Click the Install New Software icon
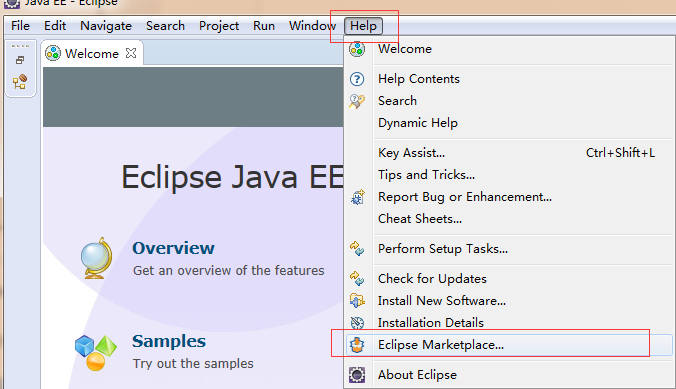The image size is (676, 389). 357,300
